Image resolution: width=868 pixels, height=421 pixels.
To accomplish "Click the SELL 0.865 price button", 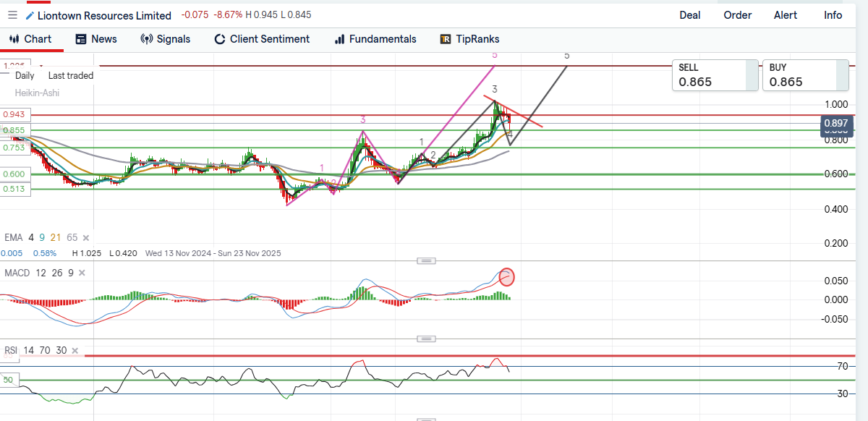I will pos(710,75).
